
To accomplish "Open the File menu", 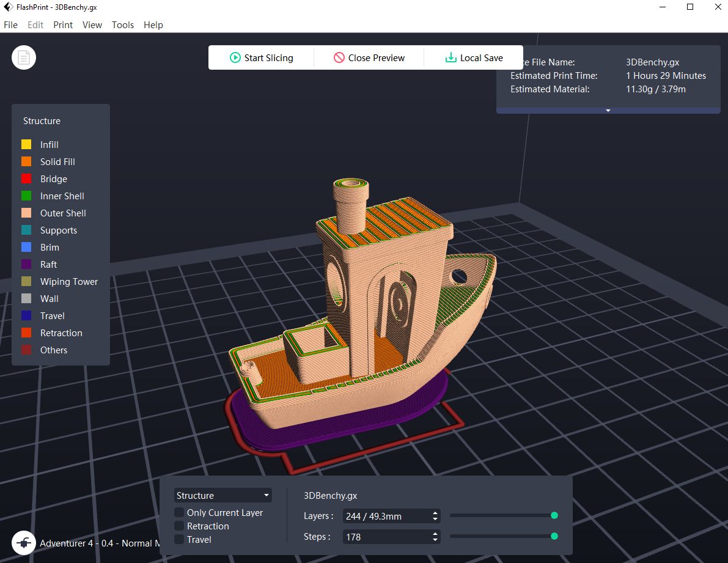I will coord(10,25).
